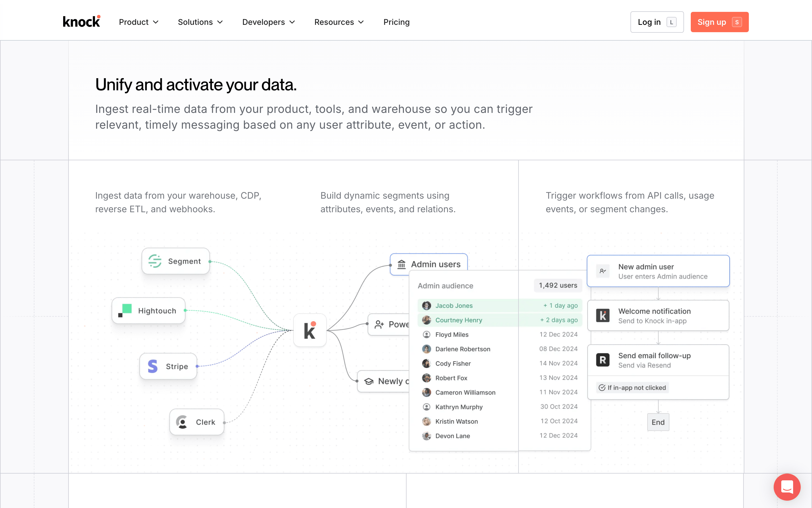812x508 pixels.
Task: Click the Segment logo icon
Action: click(x=155, y=261)
